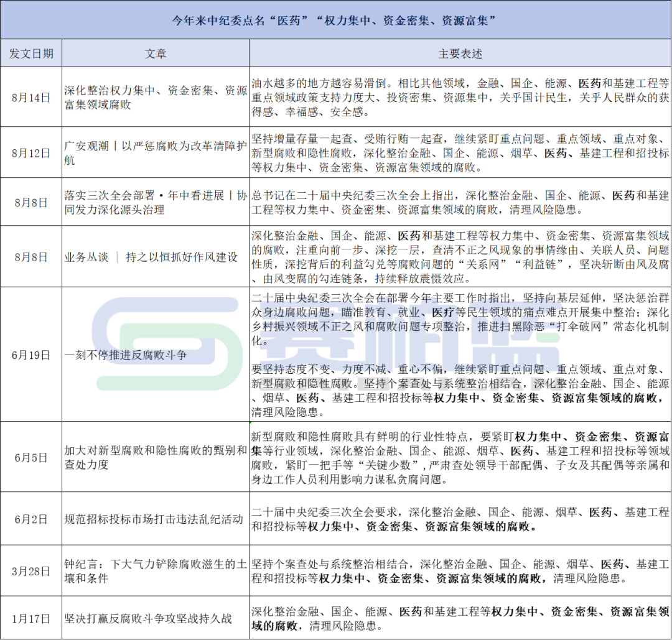Click the 8月14日 date cell
This screenshot has height=640, width=672.
click(x=31, y=97)
